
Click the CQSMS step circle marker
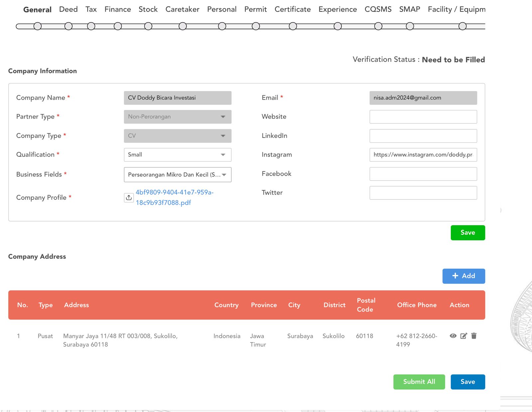tap(378, 26)
